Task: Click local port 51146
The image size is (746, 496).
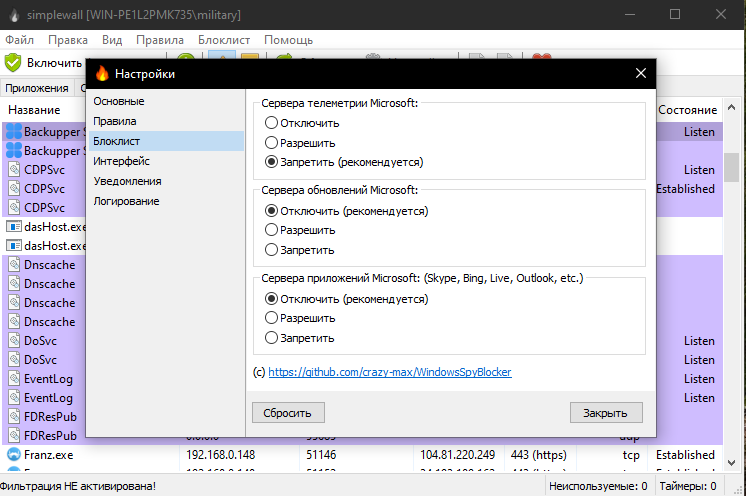Action: click(x=321, y=455)
